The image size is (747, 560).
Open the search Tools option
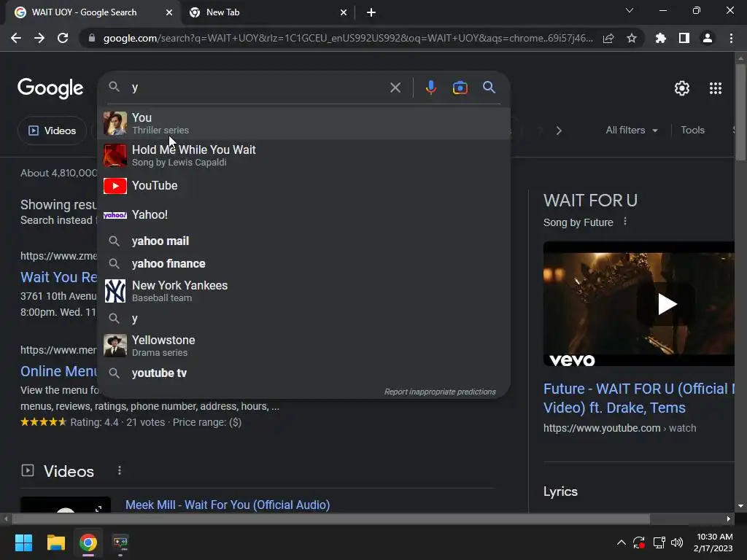(692, 130)
